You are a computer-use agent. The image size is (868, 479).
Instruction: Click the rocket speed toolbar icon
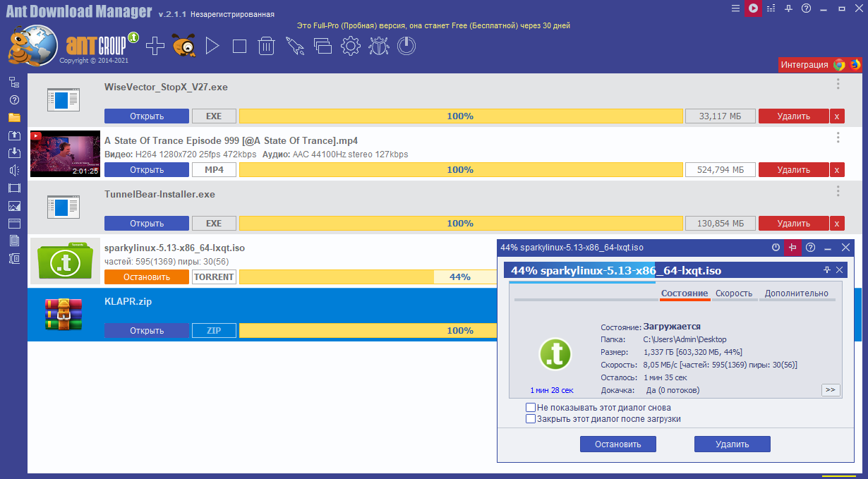point(294,46)
